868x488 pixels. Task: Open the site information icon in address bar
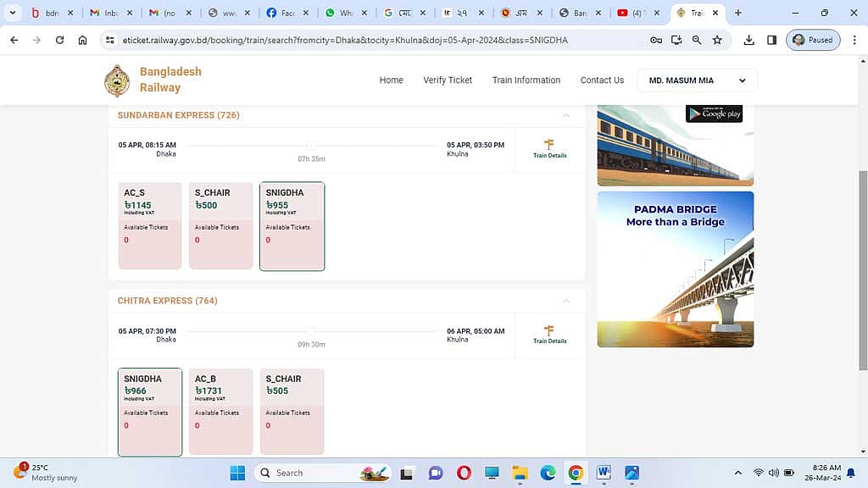click(x=110, y=40)
